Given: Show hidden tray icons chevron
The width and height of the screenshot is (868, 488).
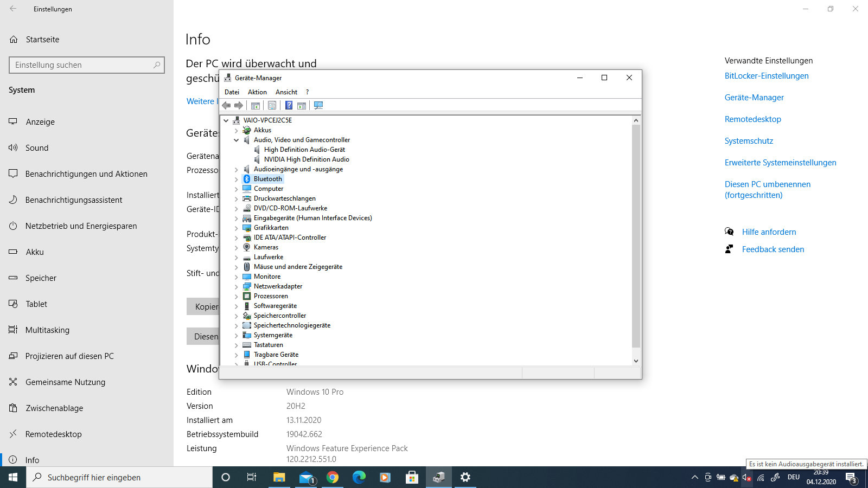Looking at the screenshot, I should pos(694,478).
